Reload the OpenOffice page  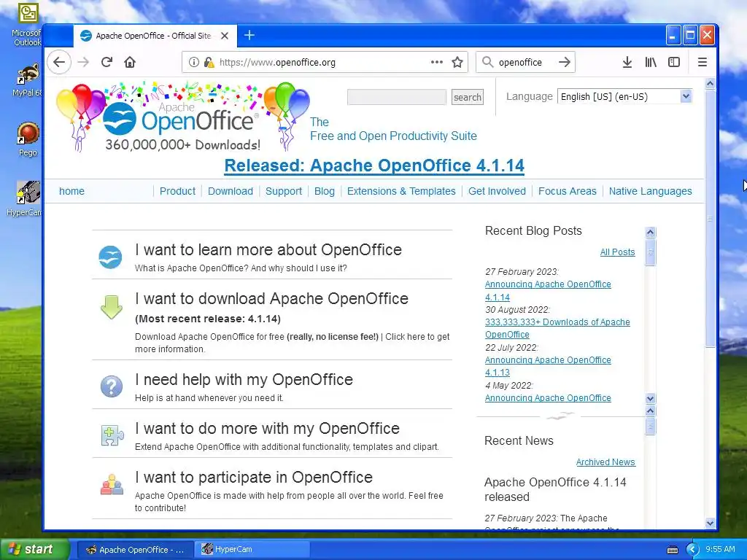(107, 62)
